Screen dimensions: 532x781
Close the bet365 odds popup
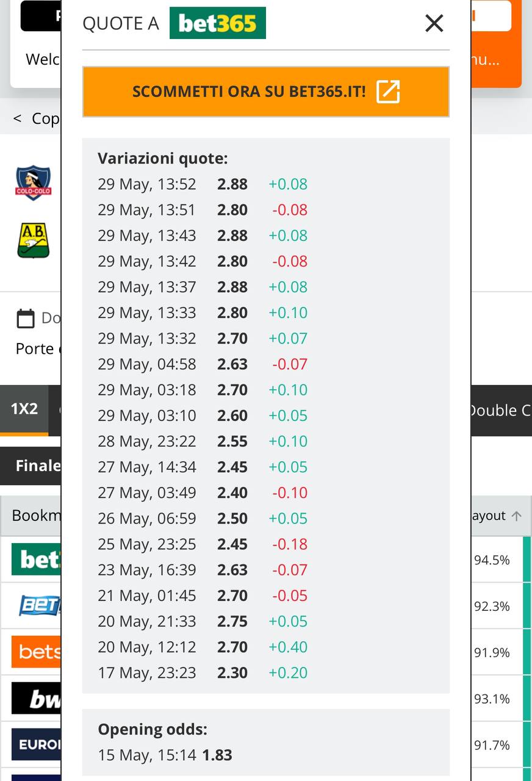click(434, 23)
